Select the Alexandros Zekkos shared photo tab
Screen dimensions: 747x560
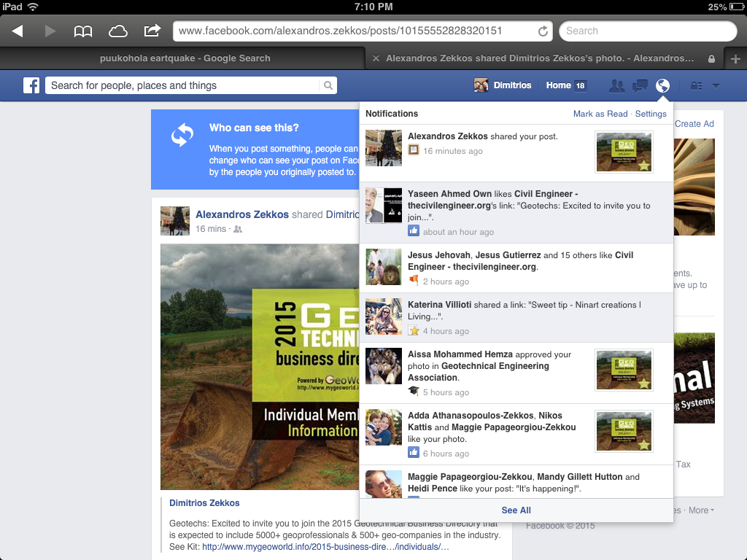click(544, 58)
